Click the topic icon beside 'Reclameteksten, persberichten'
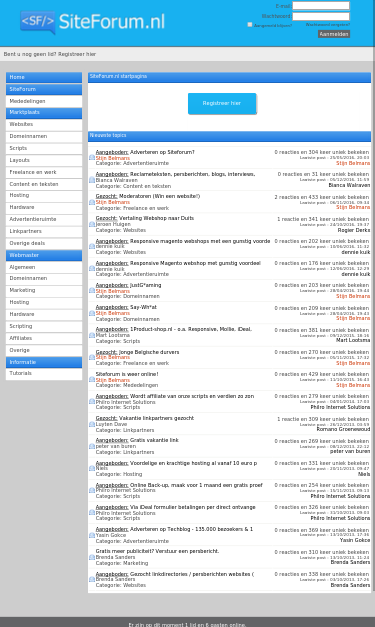Screen dimensions: 375x627 tap(92, 180)
